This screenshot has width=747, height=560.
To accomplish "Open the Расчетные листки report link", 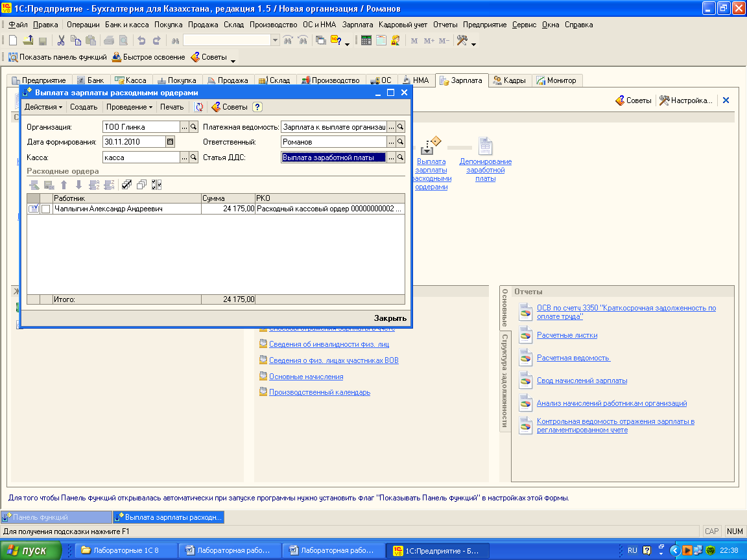I will (x=567, y=335).
